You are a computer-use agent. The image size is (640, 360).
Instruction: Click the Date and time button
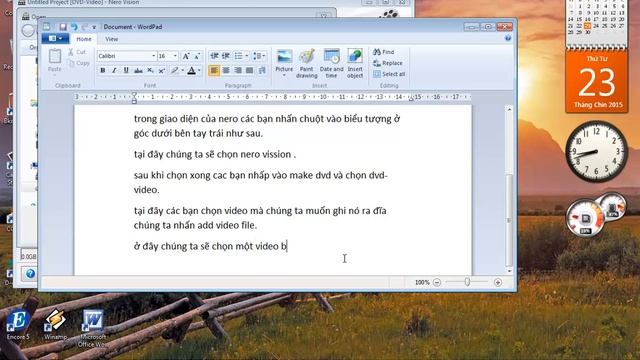coord(331,63)
